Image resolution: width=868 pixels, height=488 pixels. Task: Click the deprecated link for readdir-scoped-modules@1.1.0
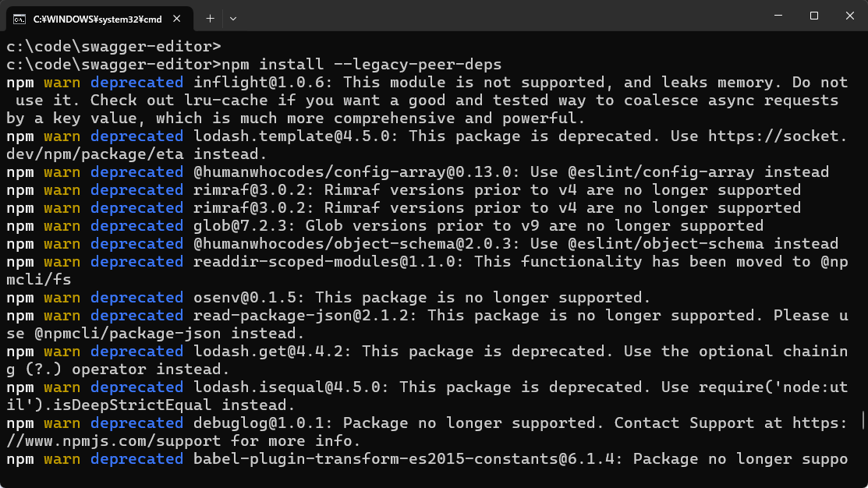point(136,261)
